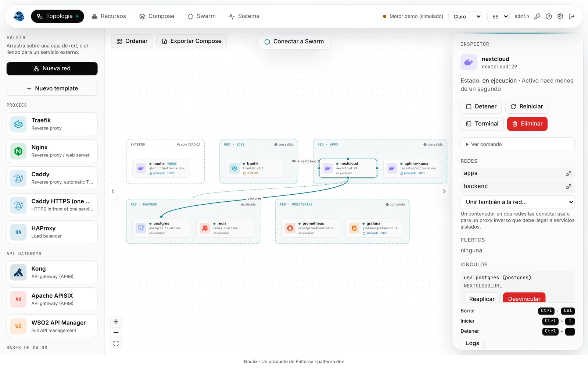588x368 pixels.
Task: Click the Nautix whale logo
Action: 19,16
